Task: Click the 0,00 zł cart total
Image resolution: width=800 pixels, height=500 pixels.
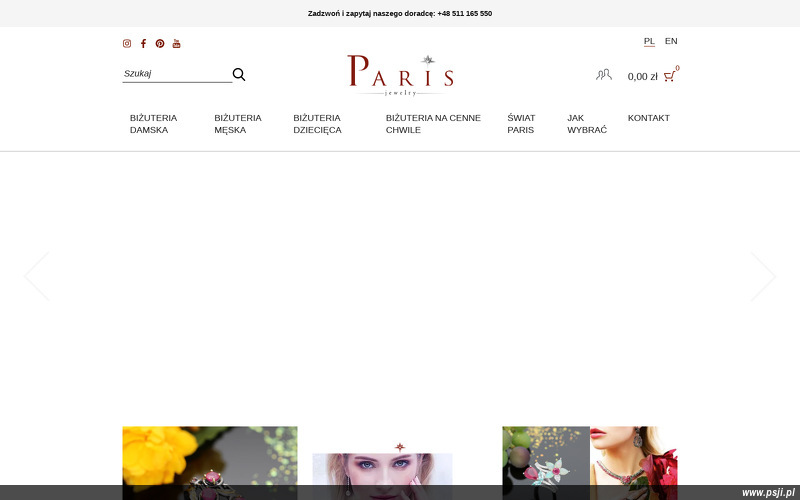Action: (642, 77)
